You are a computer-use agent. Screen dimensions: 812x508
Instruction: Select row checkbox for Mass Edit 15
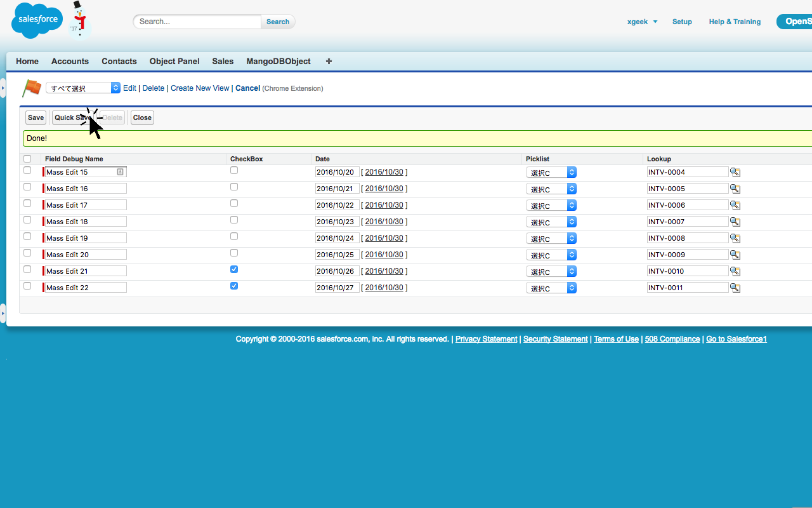click(27, 170)
